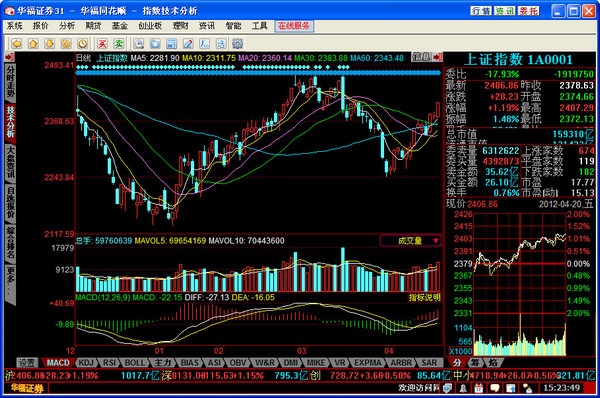This screenshot has width=600, height=398.
Task: Click the green 资讯 button in title bar
Action: coord(505,11)
